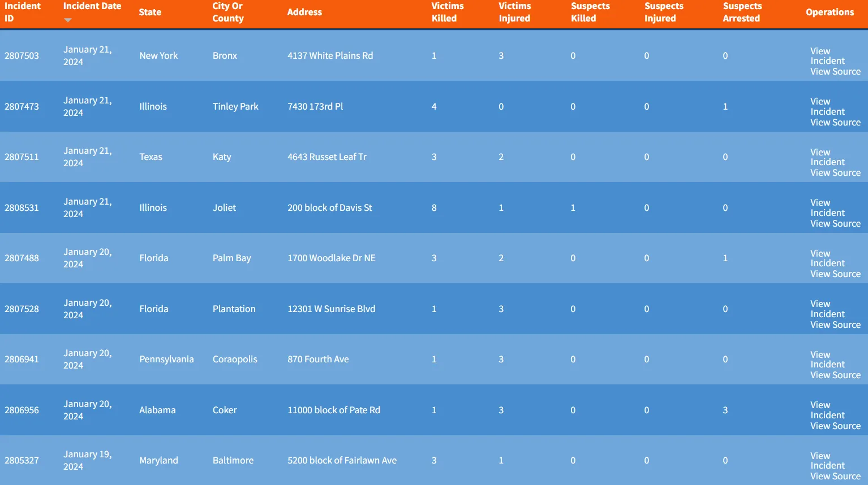View Incident for Tinley Park row
This screenshot has width=868, height=485.
pos(827,107)
